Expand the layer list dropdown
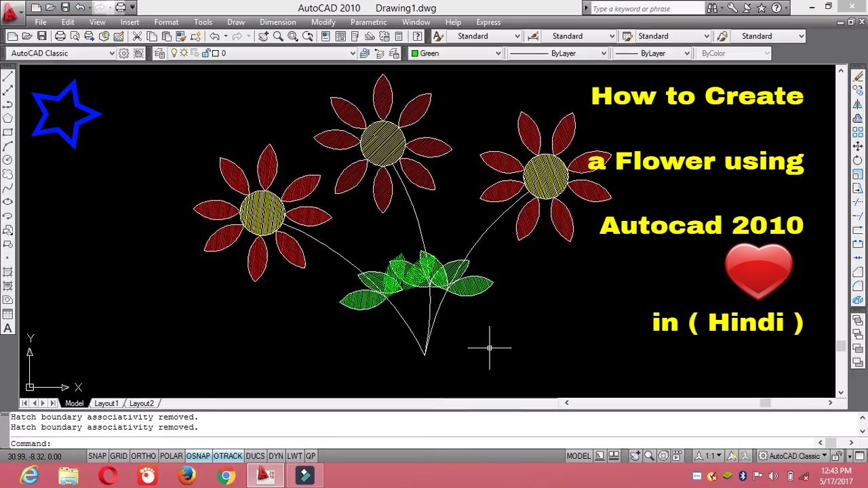The width and height of the screenshot is (868, 488). [x=352, y=53]
